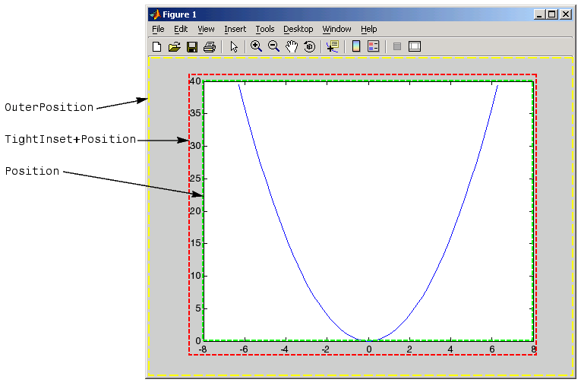Viewport: 581px width, 392px height.
Task: Activate the Zoom In magnifier tool
Action: coord(256,46)
